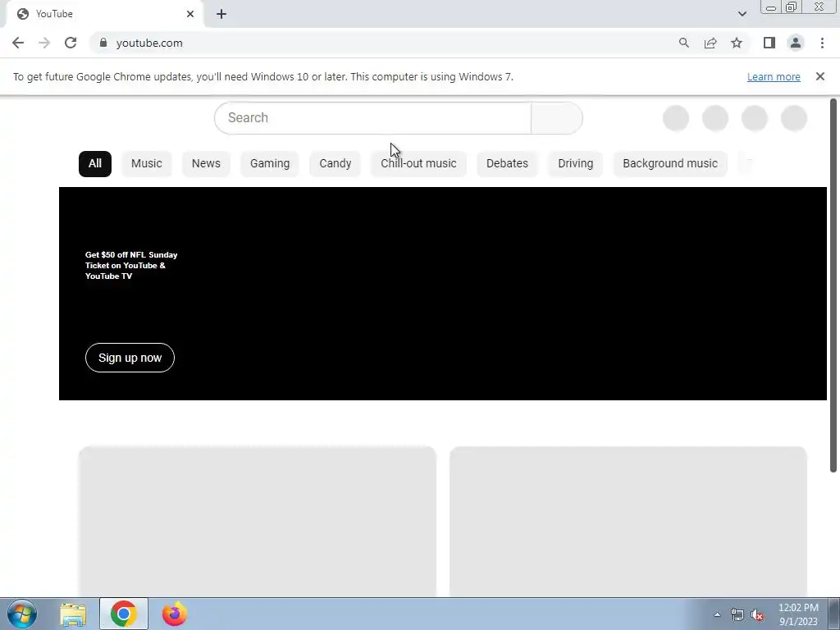Open the muted volume tray icon
Screen dimensions: 840x630
pos(757,615)
